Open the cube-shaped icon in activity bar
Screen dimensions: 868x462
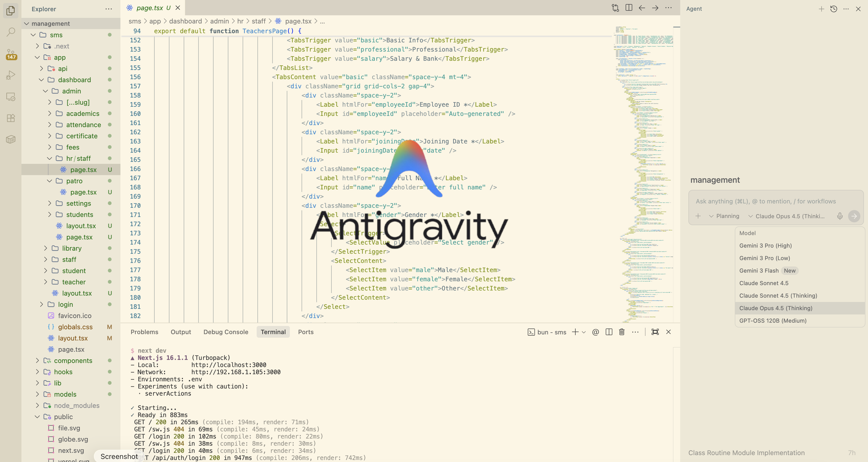[x=11, y=139]
